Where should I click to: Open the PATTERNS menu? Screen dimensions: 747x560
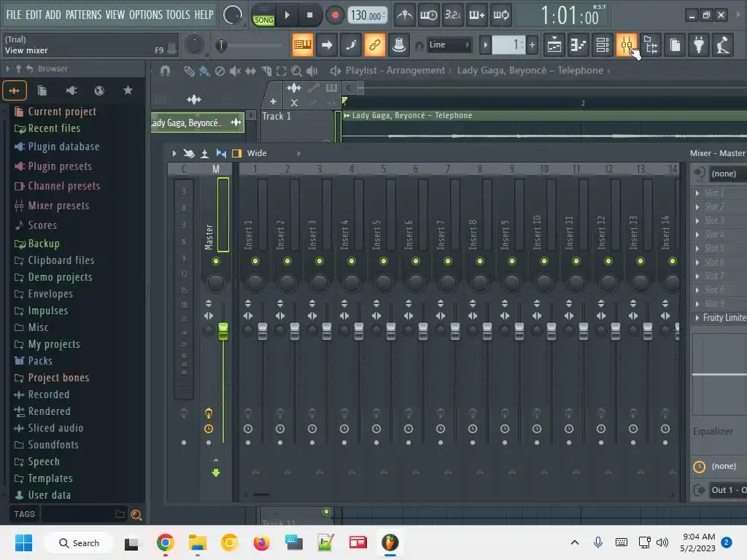[83, 15]
